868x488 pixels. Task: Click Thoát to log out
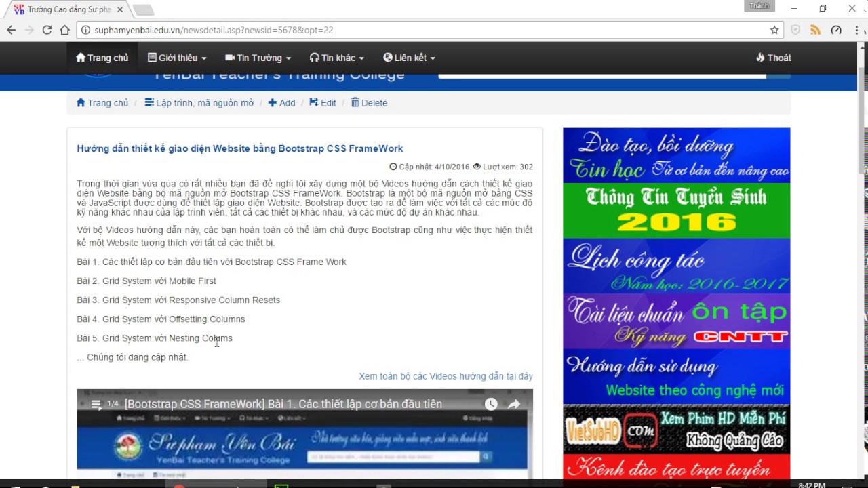pos(773,58)
